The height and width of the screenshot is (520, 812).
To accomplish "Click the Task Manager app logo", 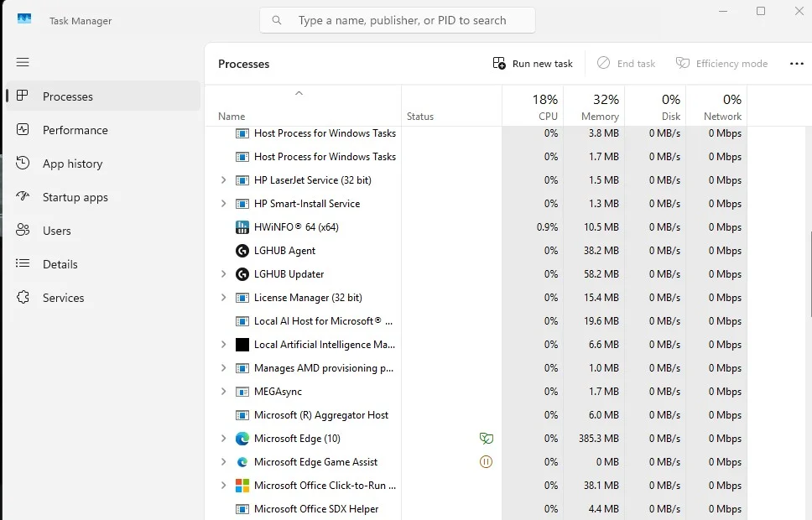I will pos(24,19).
